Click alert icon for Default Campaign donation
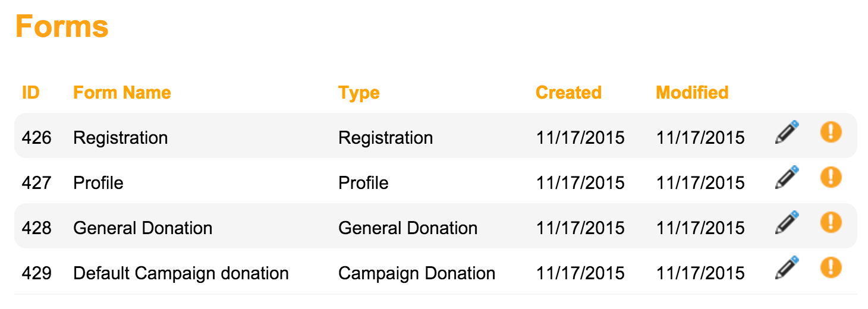Image resolution: width=868 pixels, height=309 pixels. click(831, 267)
